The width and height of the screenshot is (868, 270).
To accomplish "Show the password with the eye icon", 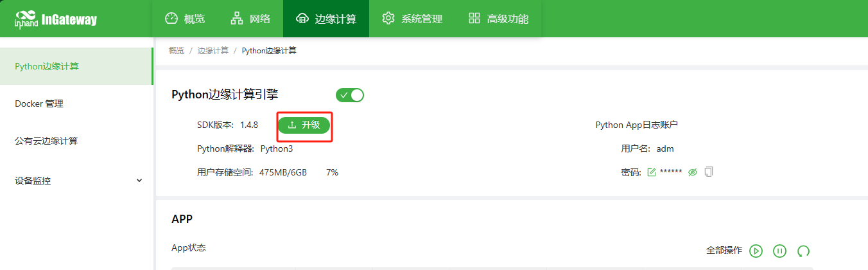I will click(x=693, y=172).
